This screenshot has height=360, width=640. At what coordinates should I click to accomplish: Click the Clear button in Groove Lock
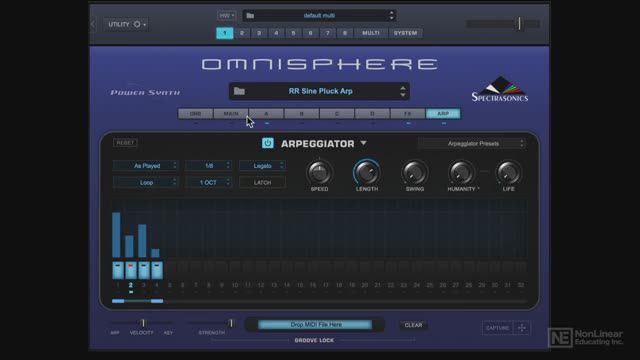click(x=413, y=325)
